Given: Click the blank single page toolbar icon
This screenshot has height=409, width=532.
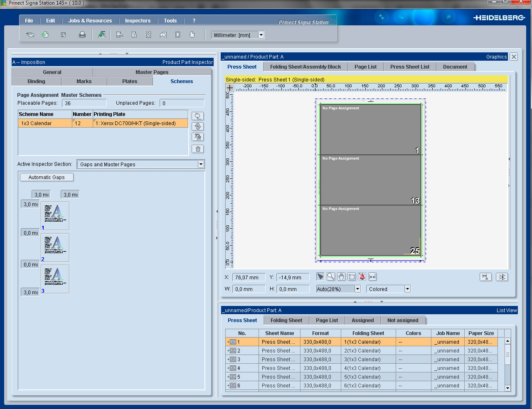Looking at the screenshot, I should (192, 35).
